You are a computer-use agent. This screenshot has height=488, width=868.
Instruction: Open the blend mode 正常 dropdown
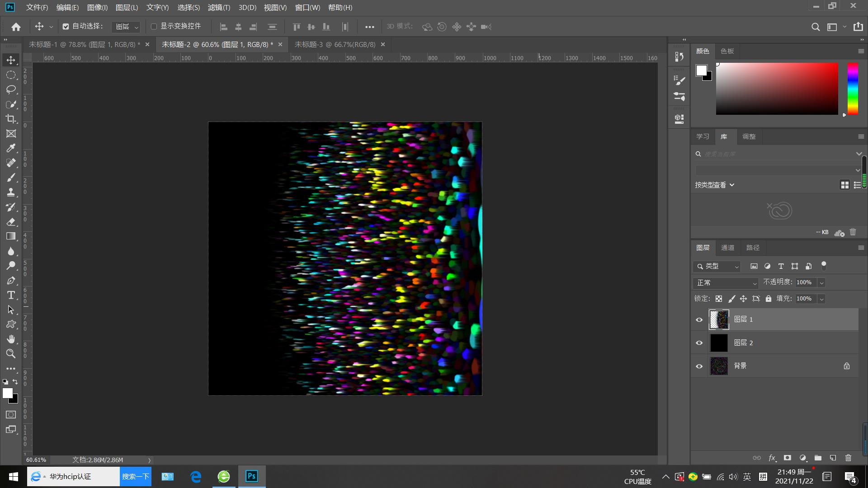click(725, 283)
